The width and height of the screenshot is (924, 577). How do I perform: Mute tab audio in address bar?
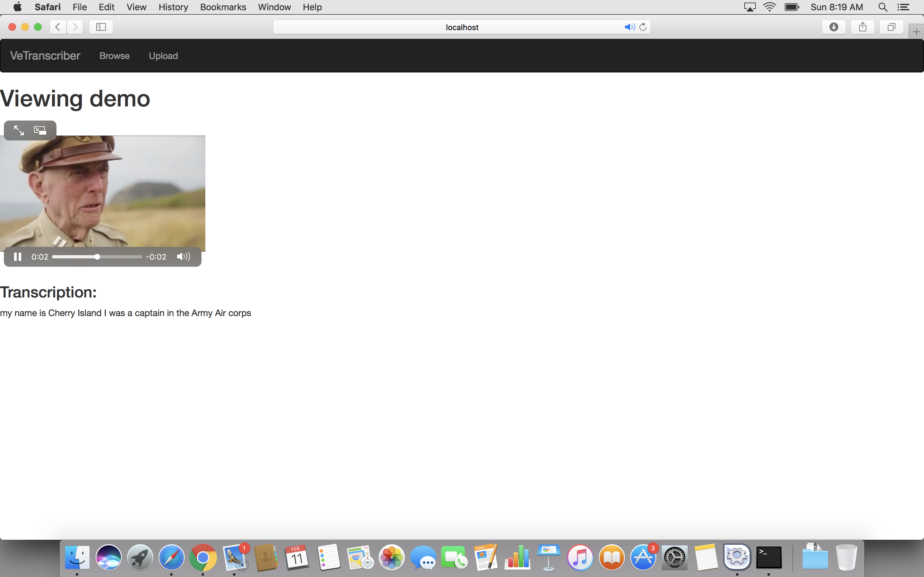629,27
